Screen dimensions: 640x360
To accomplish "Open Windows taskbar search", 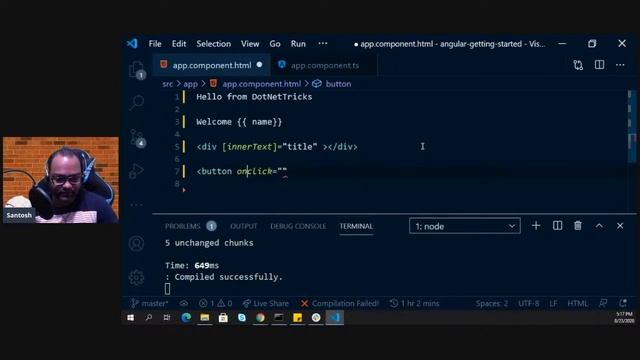I will pos(149,318).
